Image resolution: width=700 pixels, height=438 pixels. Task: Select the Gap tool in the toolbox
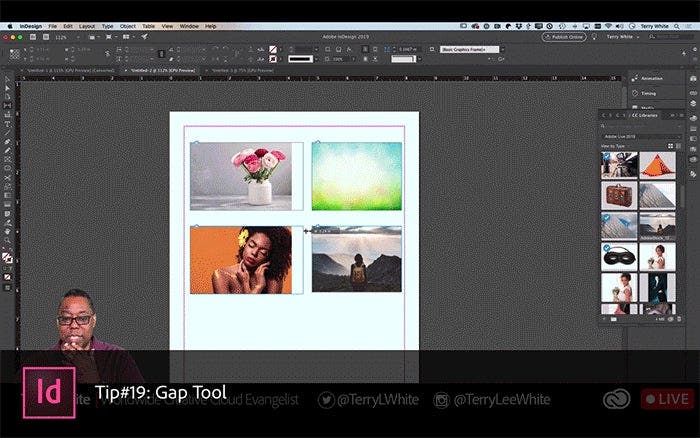click(x=7, y=105)
